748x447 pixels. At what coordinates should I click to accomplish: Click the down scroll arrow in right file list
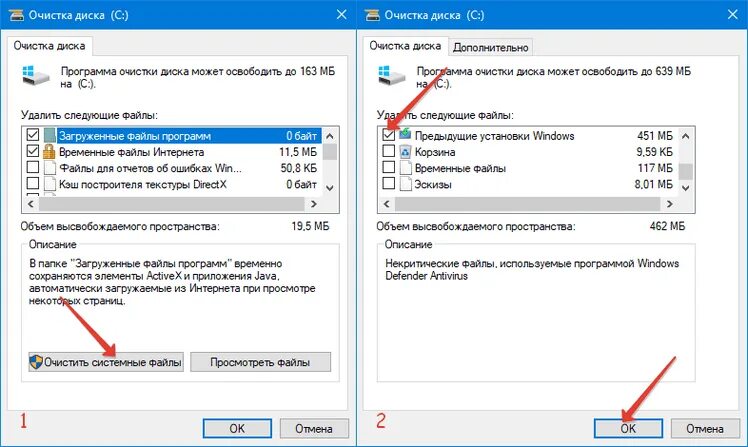click(686, 188)
